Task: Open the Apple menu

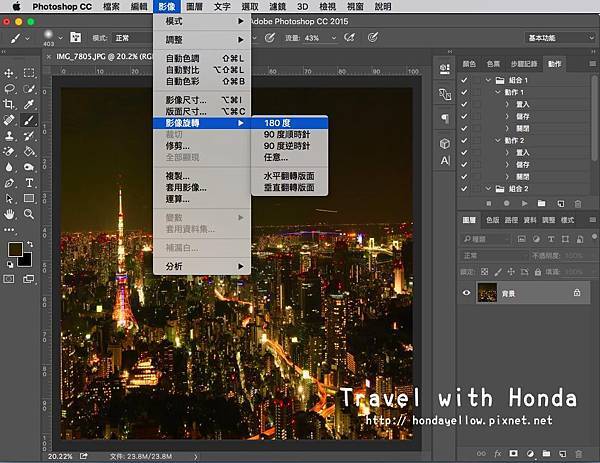Action: tap(16, 7)
